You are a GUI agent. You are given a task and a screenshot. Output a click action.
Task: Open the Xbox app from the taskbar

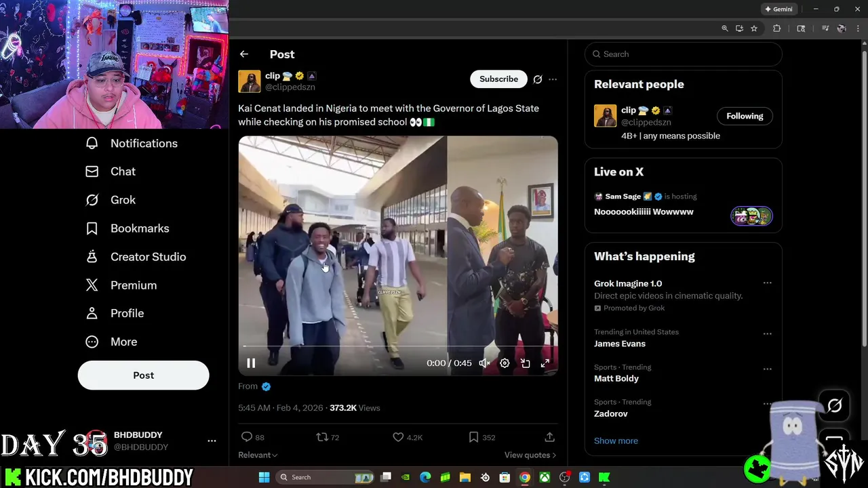tap(545, 477)
